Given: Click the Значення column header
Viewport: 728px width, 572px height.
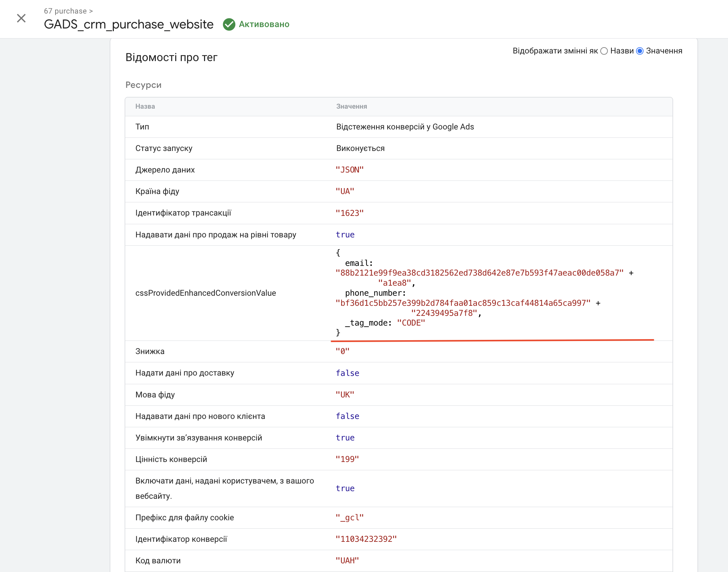Looking at the screenshot, I should click(352, 107).
